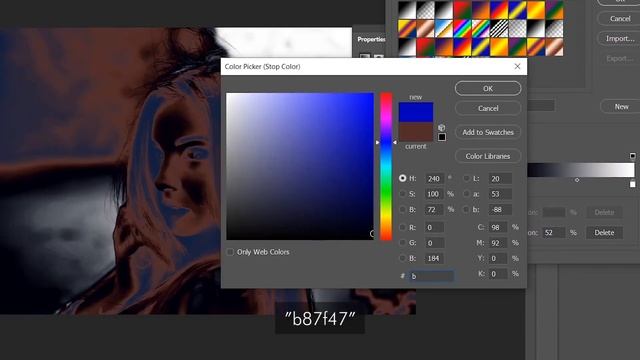Select the R red radio button
Image resolution: width=640 pixels, height=360 pixels.
(x=402, y=227)
